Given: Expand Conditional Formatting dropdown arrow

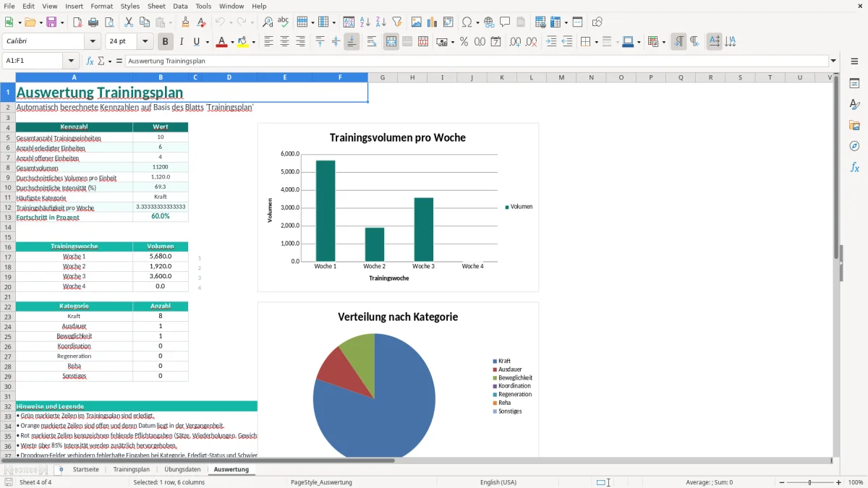Looking at the screenshot, I should click(663, 42).
